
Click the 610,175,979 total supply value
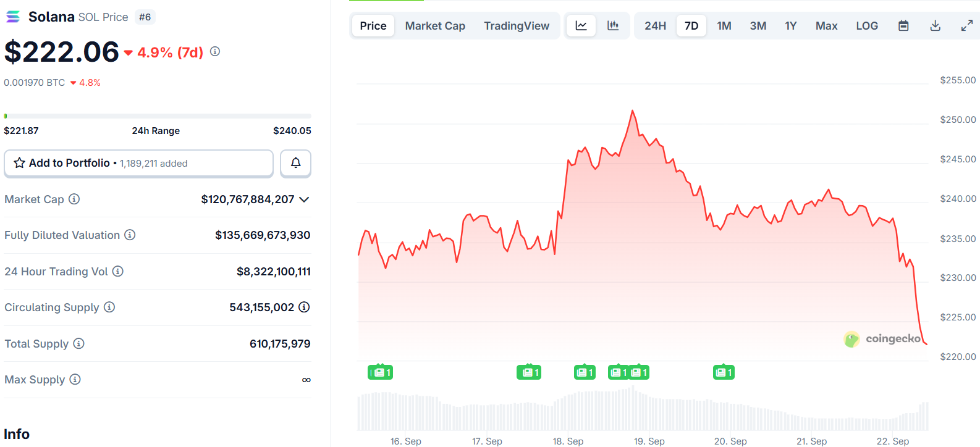(x=280, y=344)
